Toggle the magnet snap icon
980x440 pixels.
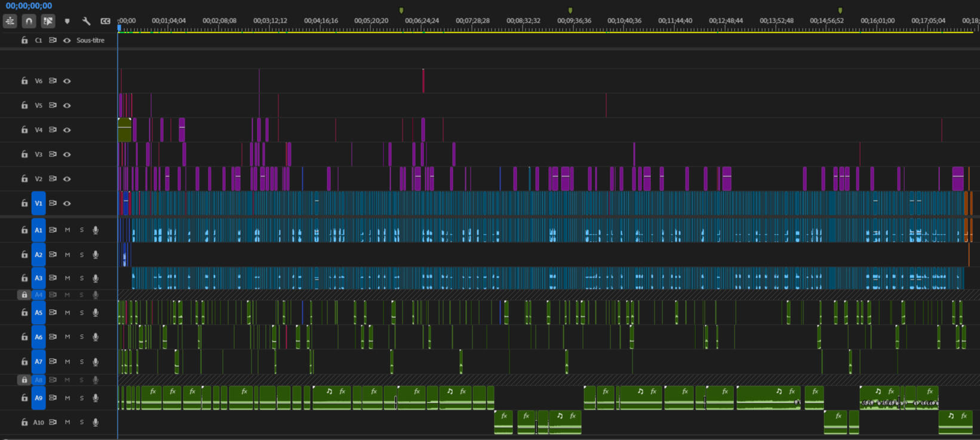29,21
